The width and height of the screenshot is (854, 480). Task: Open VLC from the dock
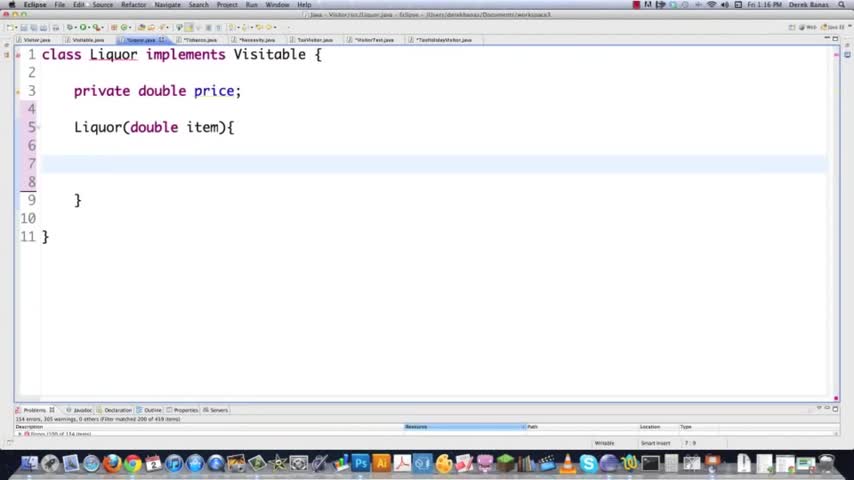click(568, 463)
